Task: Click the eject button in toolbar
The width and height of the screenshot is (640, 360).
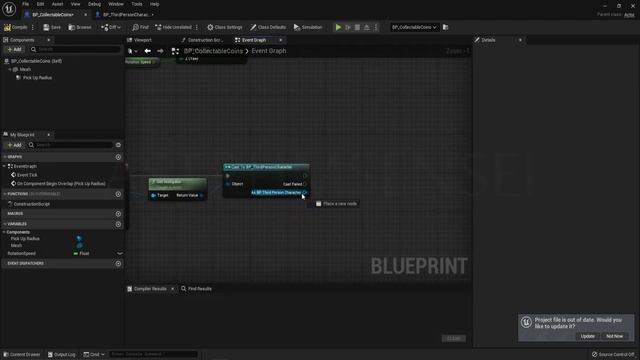Action: (367, 27)
